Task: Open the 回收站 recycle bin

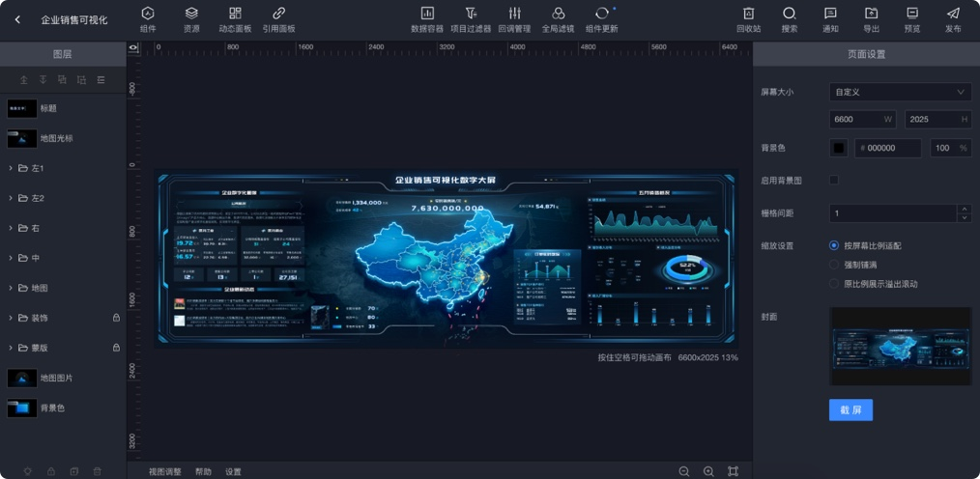Action: coord(749,20)
